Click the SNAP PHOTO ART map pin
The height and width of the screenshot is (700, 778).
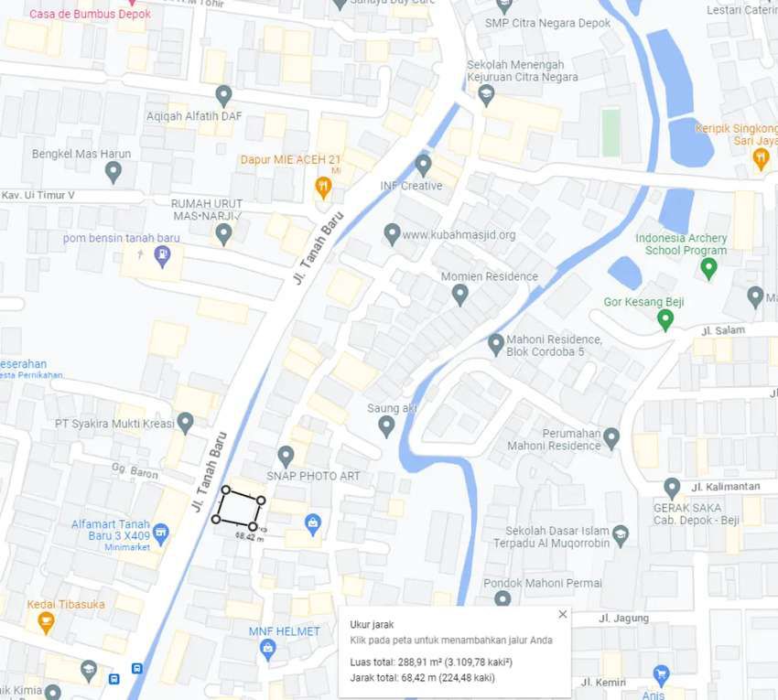(286, 457)
